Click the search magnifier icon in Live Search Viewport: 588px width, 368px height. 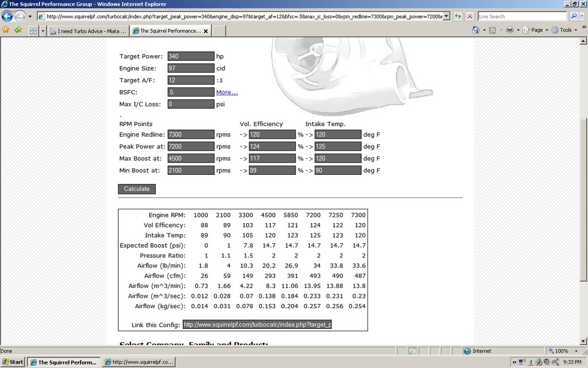click(574, 16)
